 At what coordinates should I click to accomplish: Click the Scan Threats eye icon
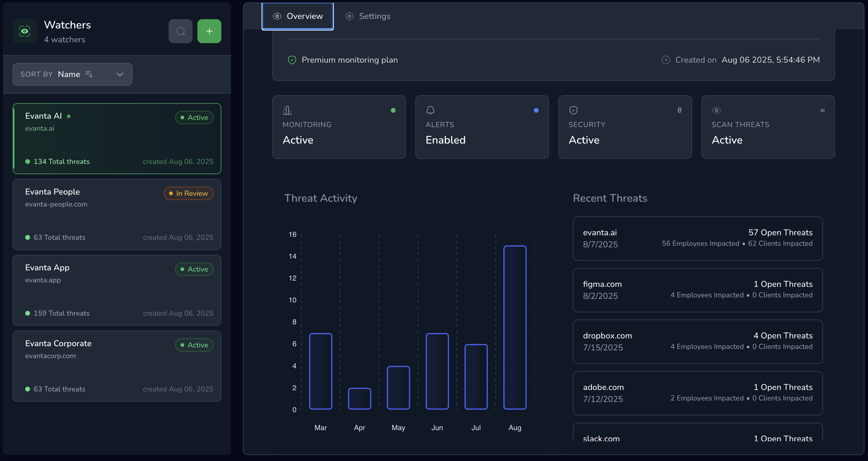pyautogui.click(x=716, y=110)
